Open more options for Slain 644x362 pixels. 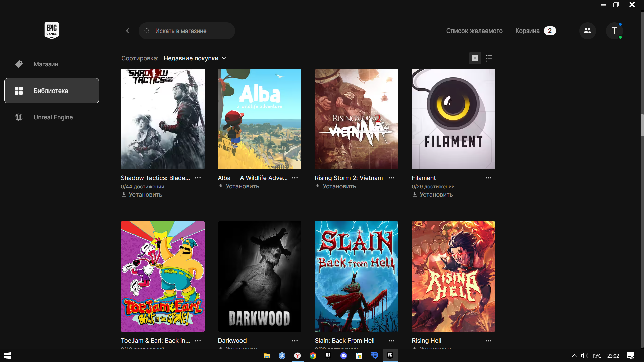click(x=391, y=341)
